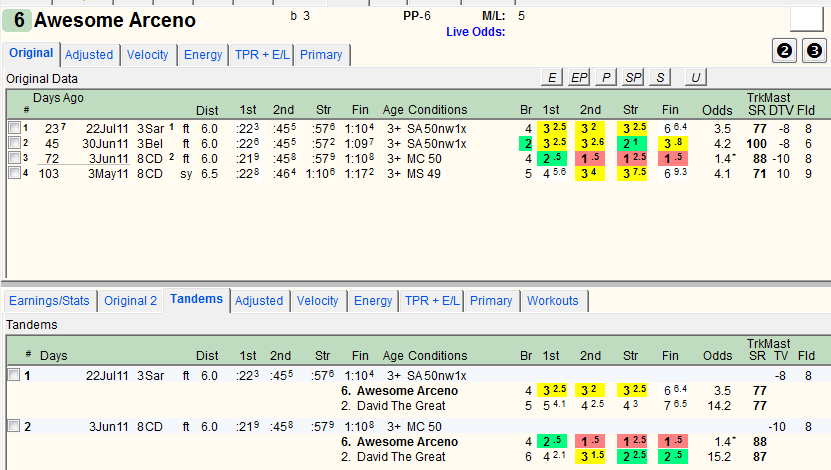Click Awesome Arceno in tandem 2
This screenshot has width=831, height=470.
coord(408,441)
